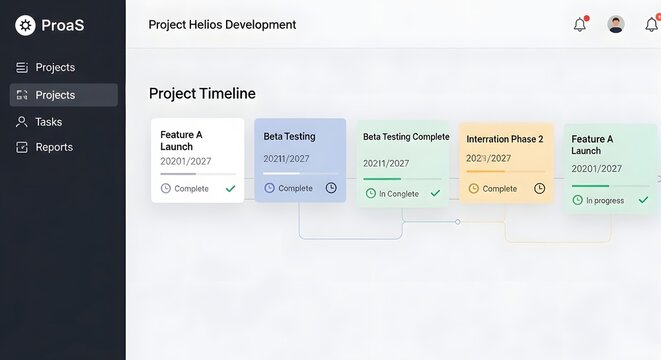This screenshot has height=360, width=661.
Task: Click the In Conglete status label
Action: click(x=399, y=194)
